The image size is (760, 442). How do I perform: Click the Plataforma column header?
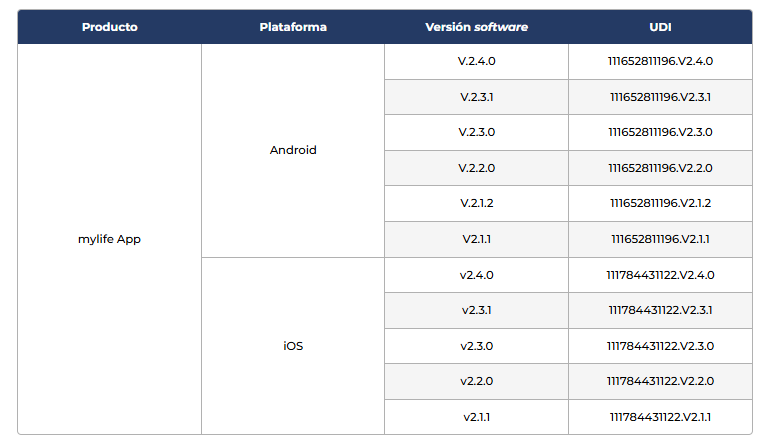point(293,27)
